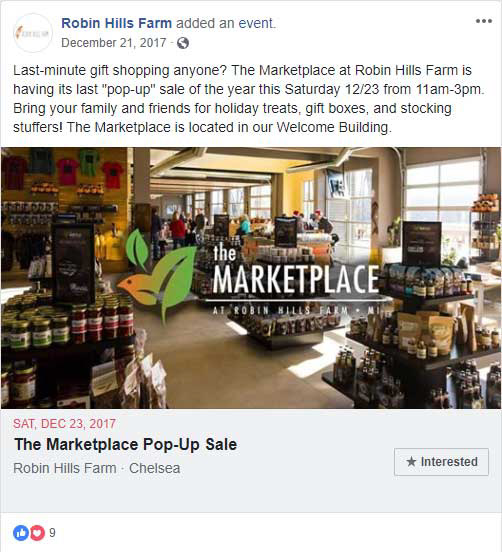The height and width of the screenshot is (552, 502).
Task: Click the Interested button
Action: [441, 462]
